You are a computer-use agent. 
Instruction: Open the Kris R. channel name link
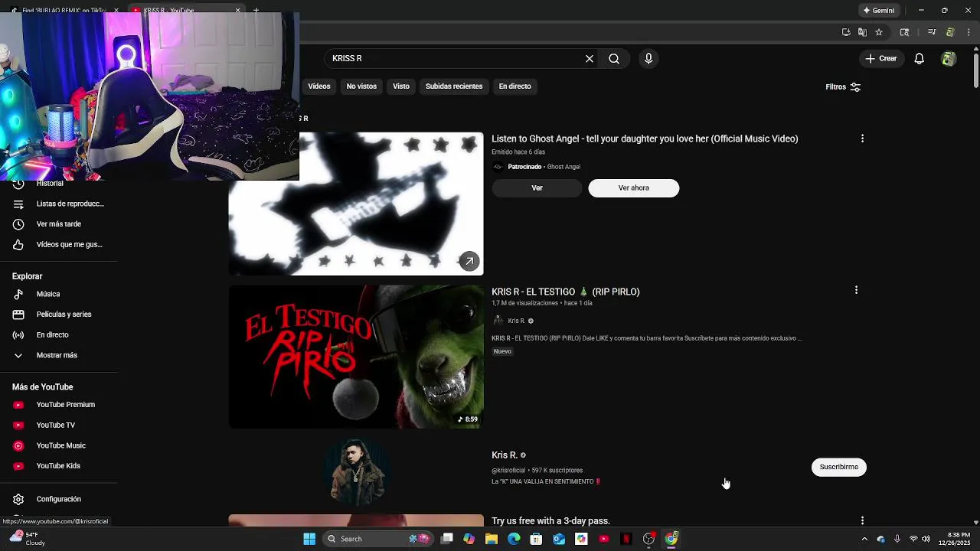505,455
